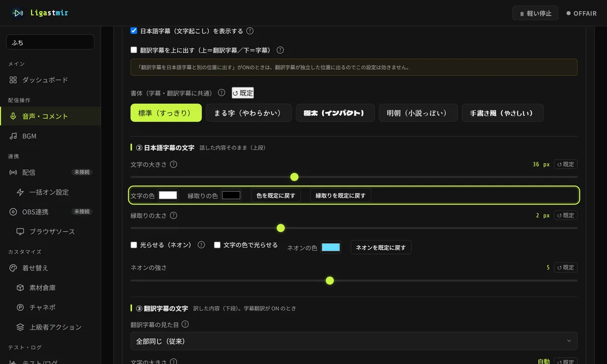The image size is (607, 364).
Task: Open white 文字の色 color swatch
Action: 168,195
